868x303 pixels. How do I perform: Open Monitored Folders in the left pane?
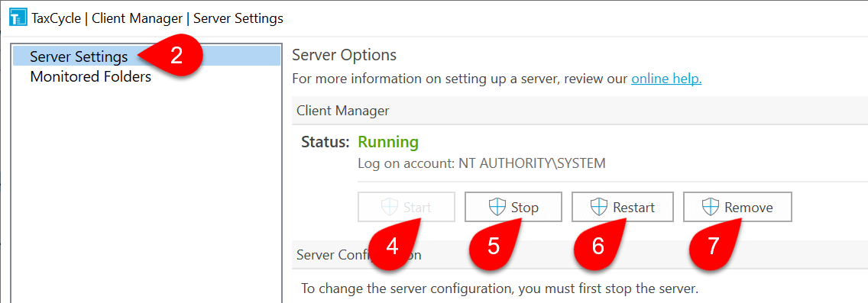(90, 76)
